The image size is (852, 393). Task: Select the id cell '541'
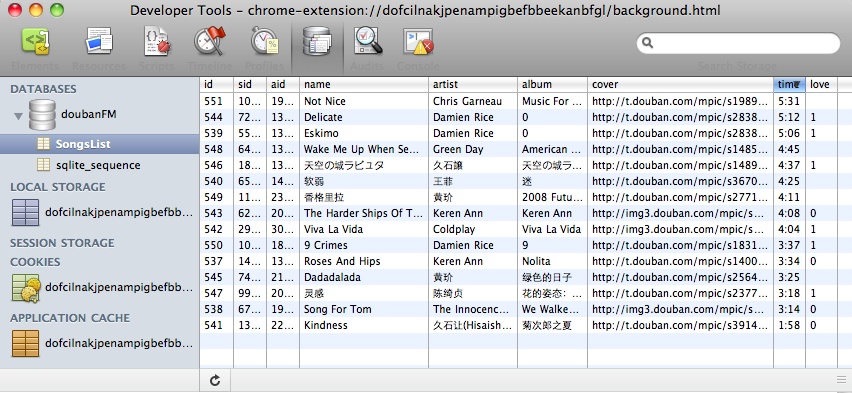216,325
